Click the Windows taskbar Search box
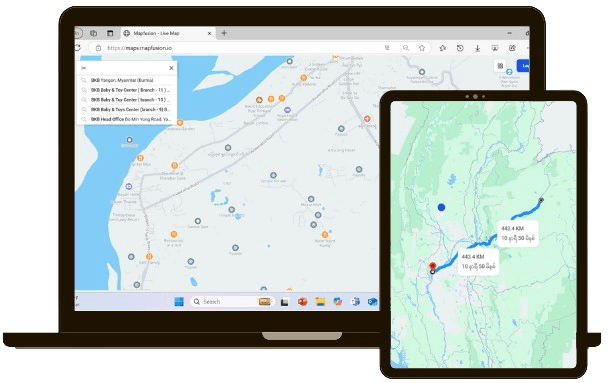608x383 pixels. 232,302
